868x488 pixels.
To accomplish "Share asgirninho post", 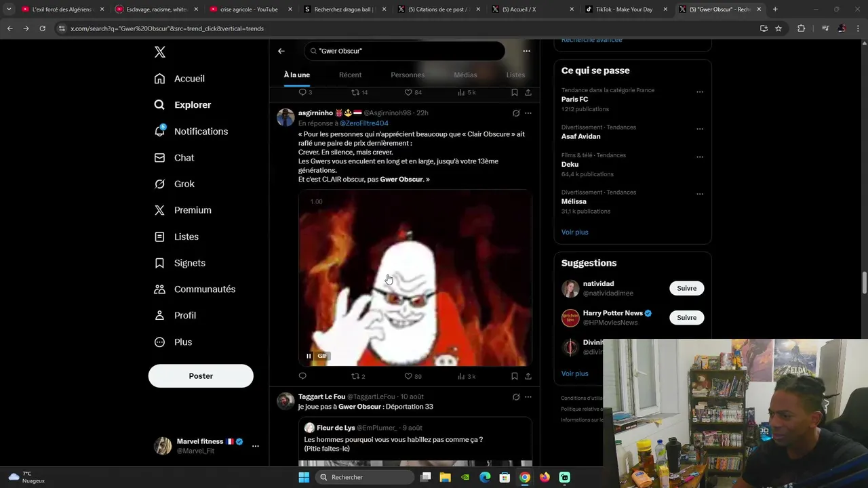I will coord(528,376).
